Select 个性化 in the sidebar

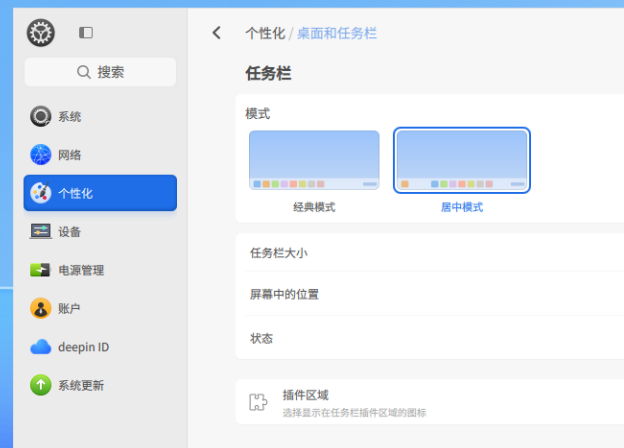(x=100, y=193)
